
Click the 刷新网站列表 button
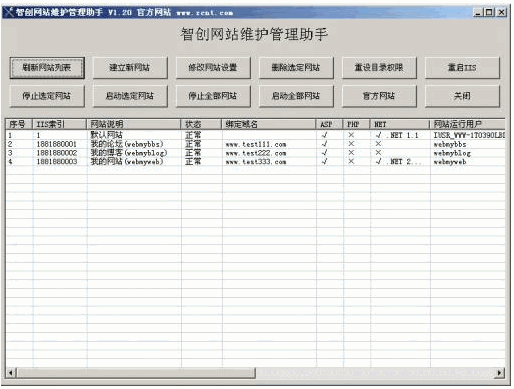pyautogui.click(x=47, y=68)
